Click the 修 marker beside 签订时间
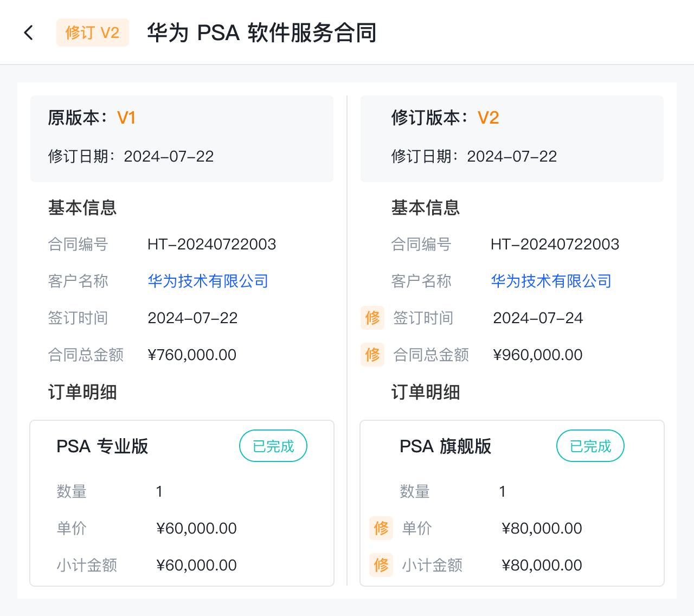Screen dimensions: 694x616 (x=372, y=318)
